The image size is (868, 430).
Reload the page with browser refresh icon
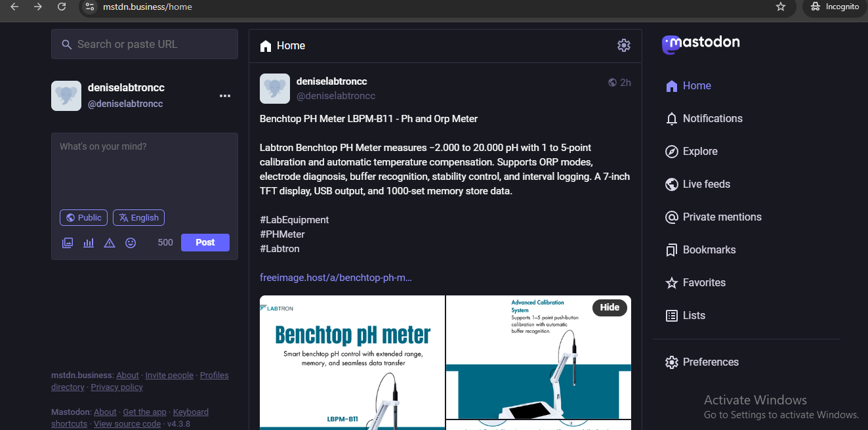tap(62, 7)
